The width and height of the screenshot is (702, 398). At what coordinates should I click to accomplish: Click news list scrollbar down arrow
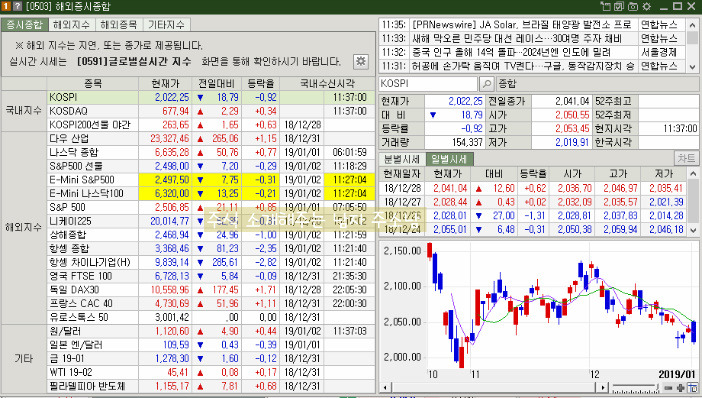[x=693, y=67]
